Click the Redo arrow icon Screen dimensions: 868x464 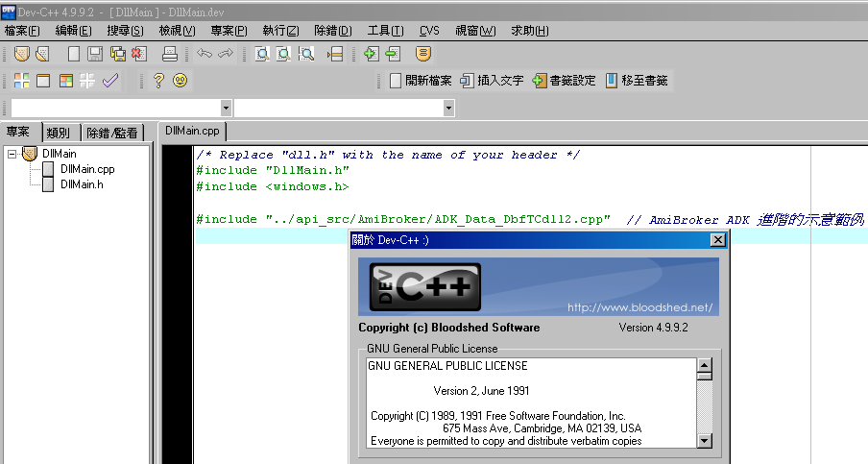pos(226,54)
